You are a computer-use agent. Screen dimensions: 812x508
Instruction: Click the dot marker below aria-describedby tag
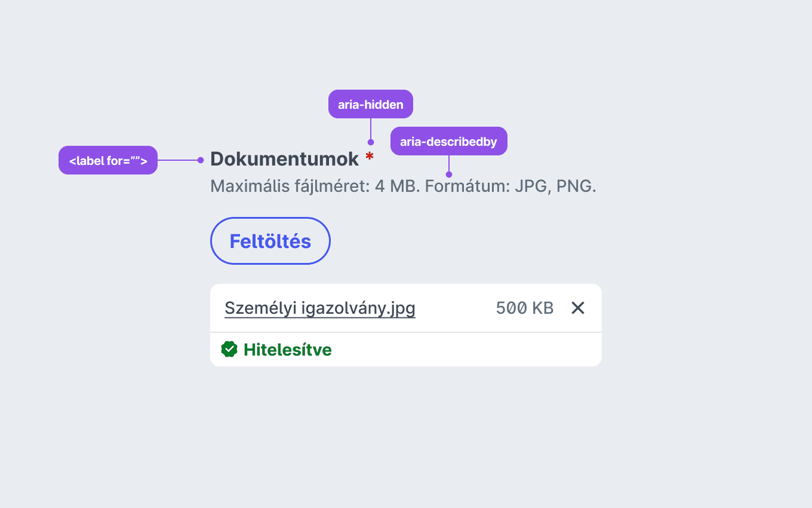449,175
